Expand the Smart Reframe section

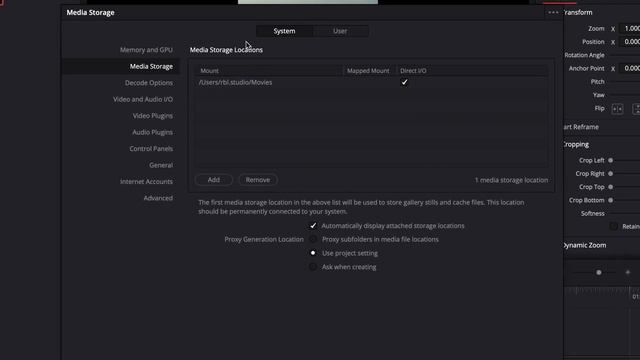[581, 127]
